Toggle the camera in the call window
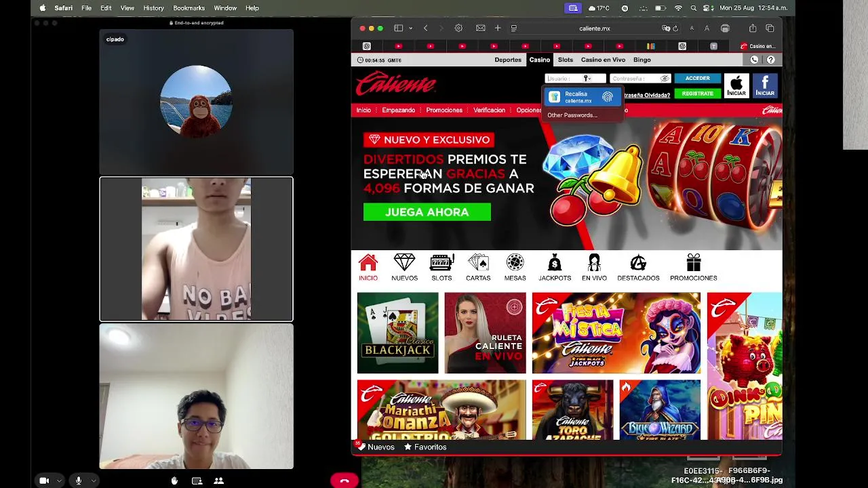 pyautogui.click(x=44, y=481)
